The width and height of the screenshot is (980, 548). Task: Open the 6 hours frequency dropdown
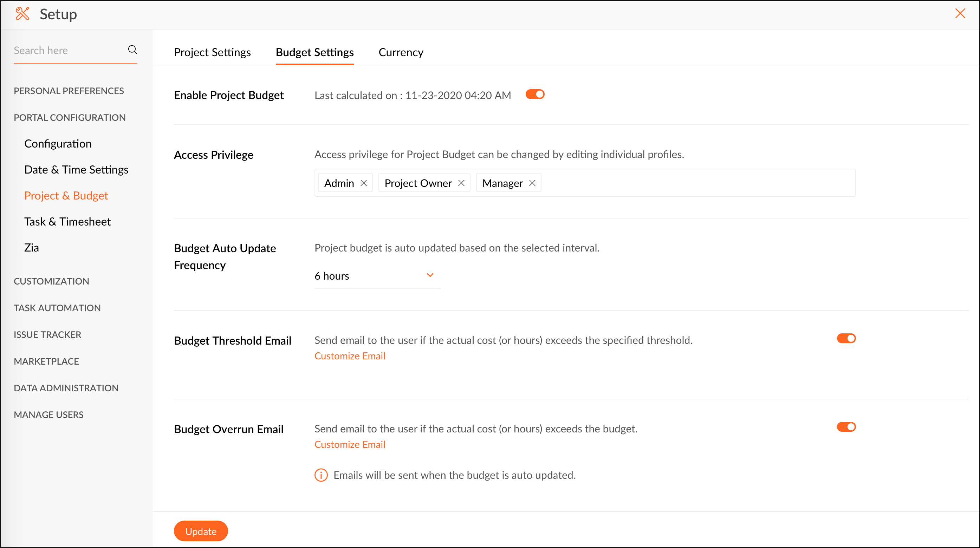tap(377, 276)
